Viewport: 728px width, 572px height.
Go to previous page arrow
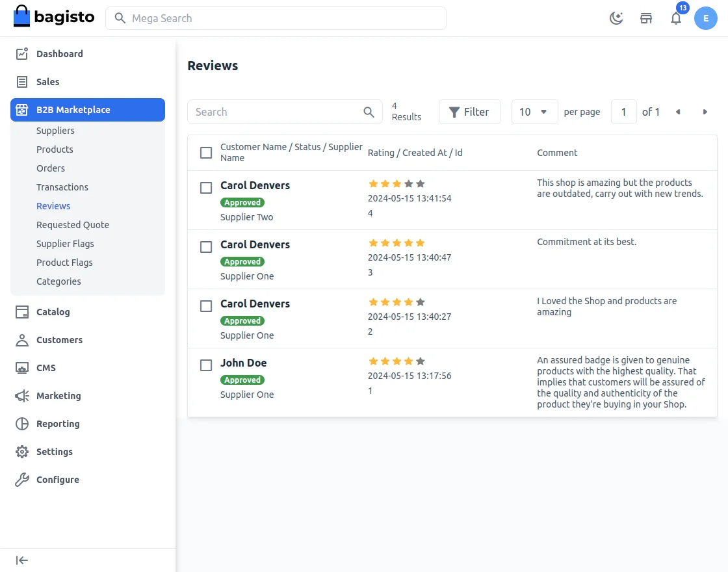(x=678, y=112)
